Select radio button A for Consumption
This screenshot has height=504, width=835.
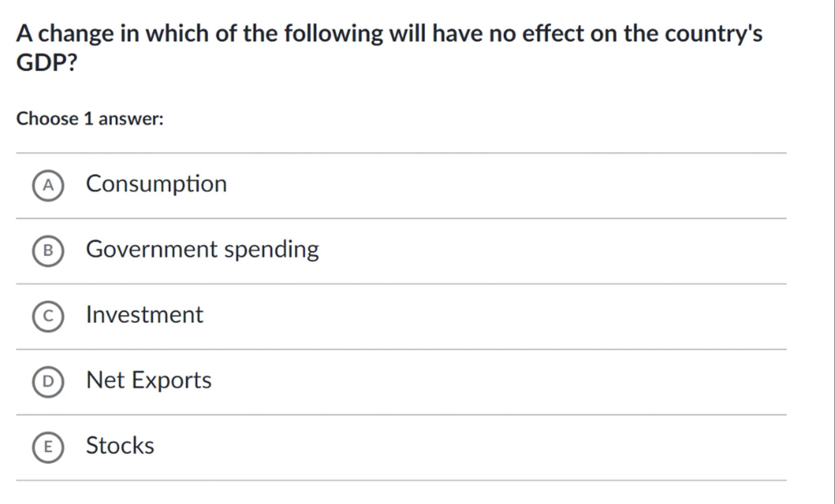pos(48,185)
